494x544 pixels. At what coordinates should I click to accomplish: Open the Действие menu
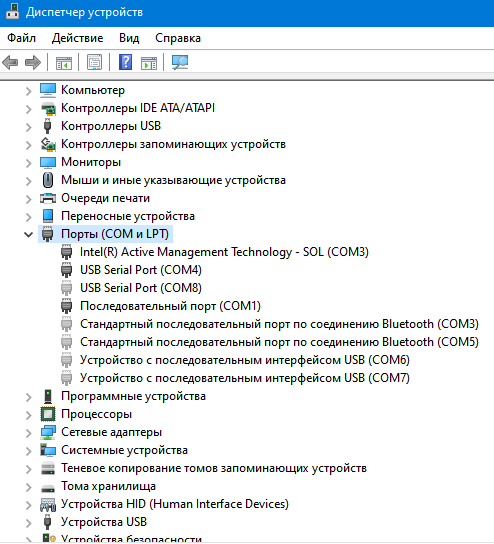click(x=77, y=38)
